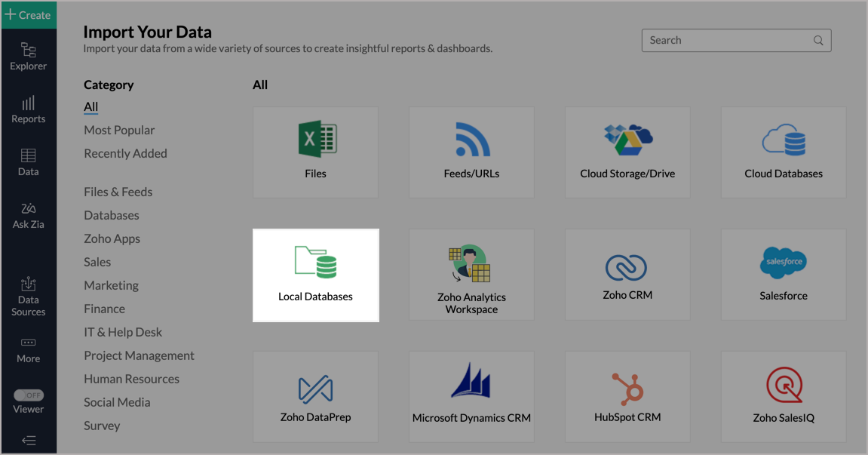Screen dimensions: 868x455
Task: Choose the Zoho SalesIQ tile
Action: 784,397
